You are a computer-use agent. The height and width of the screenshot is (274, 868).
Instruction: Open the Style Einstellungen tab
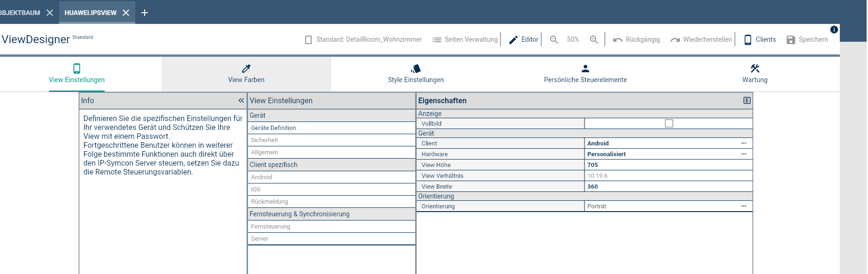pyautogui.click(x=416, y=74)
